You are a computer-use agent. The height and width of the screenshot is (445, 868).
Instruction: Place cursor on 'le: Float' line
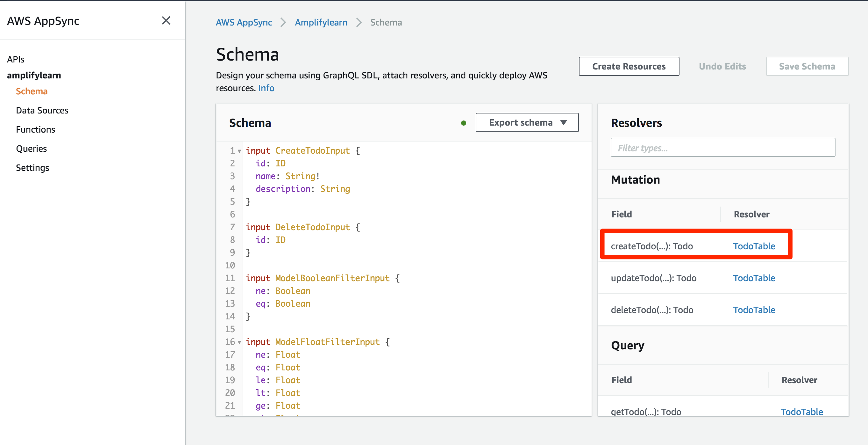(278, 380)
